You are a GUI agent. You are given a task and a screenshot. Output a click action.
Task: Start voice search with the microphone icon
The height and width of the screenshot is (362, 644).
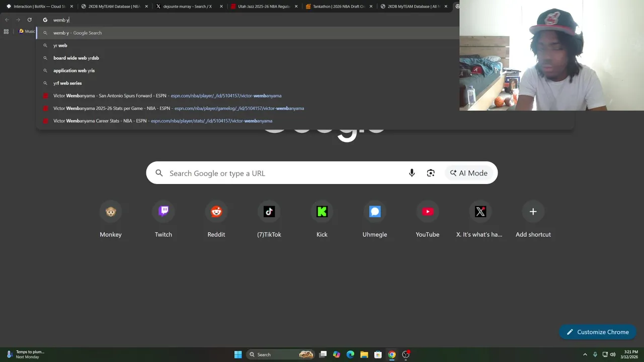point(412,173)
